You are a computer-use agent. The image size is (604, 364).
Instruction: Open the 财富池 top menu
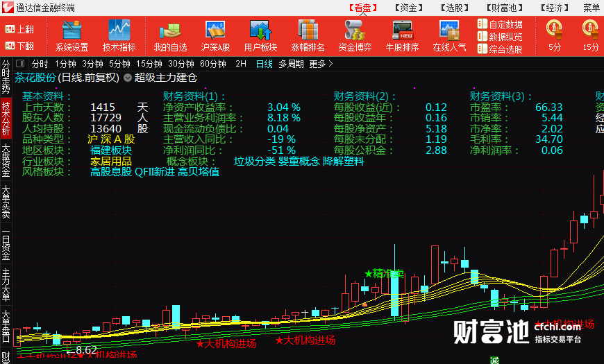[x=504, y=8]
